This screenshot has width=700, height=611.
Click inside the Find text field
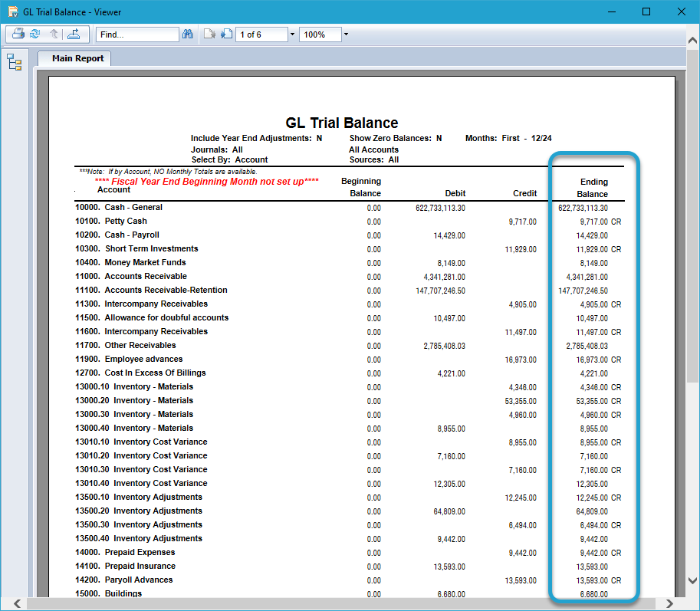pyautogui.click(x=137, y=34)
